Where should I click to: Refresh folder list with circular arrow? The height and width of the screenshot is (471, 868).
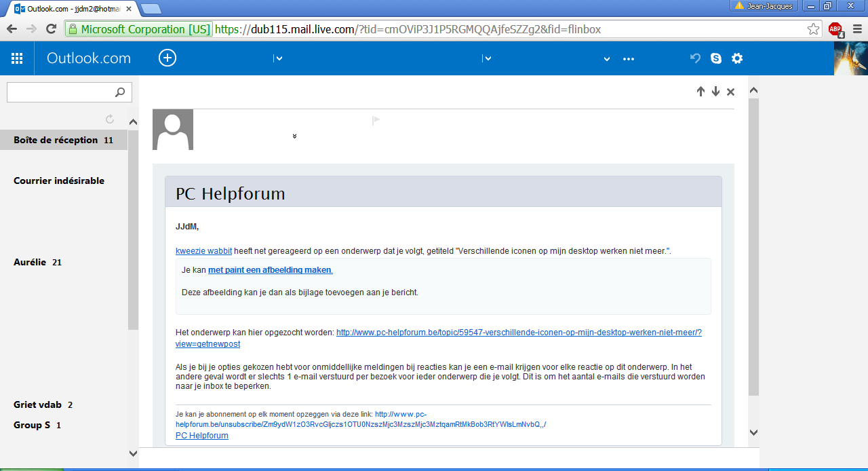110,119
